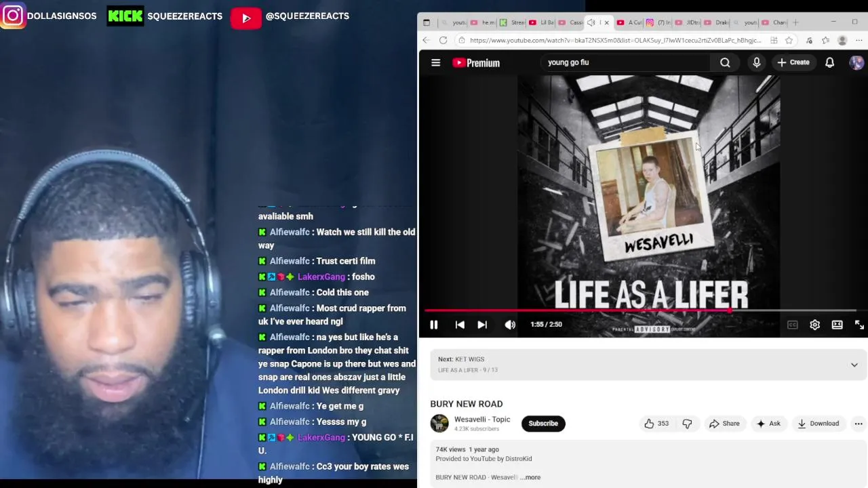The height and width of the screenshot is (488, 868).
Task: Expand description with ...more
Action: point(530,477)
